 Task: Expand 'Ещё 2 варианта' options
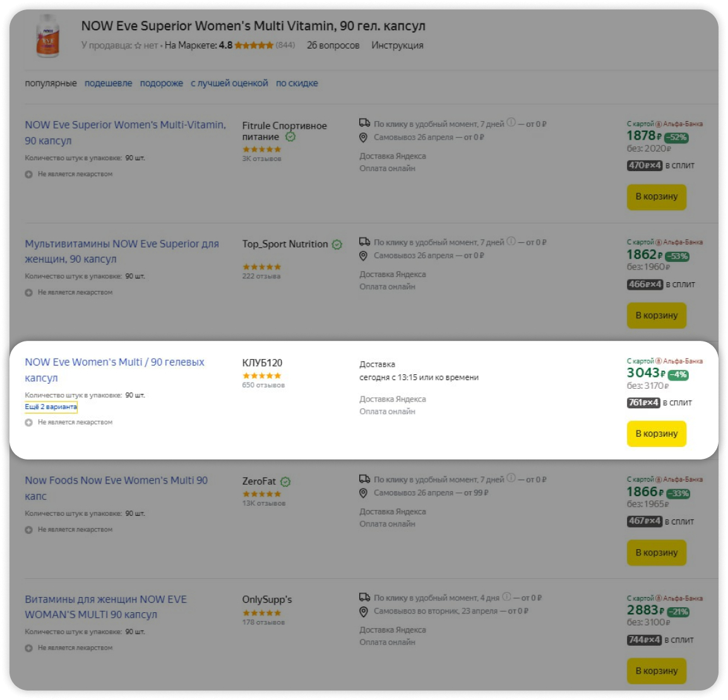coord(51,407)
